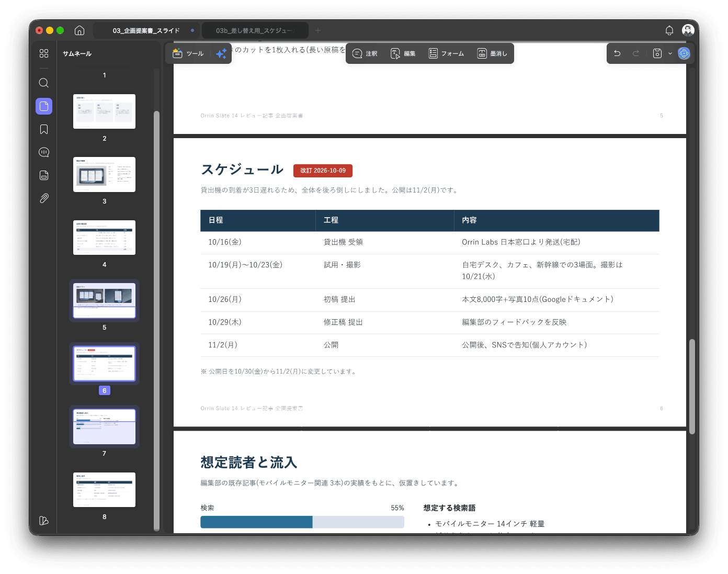This screenshot has width=728, height=574.
Task: Open the AI assistant sparkle icon
Action: coord(221,53)
